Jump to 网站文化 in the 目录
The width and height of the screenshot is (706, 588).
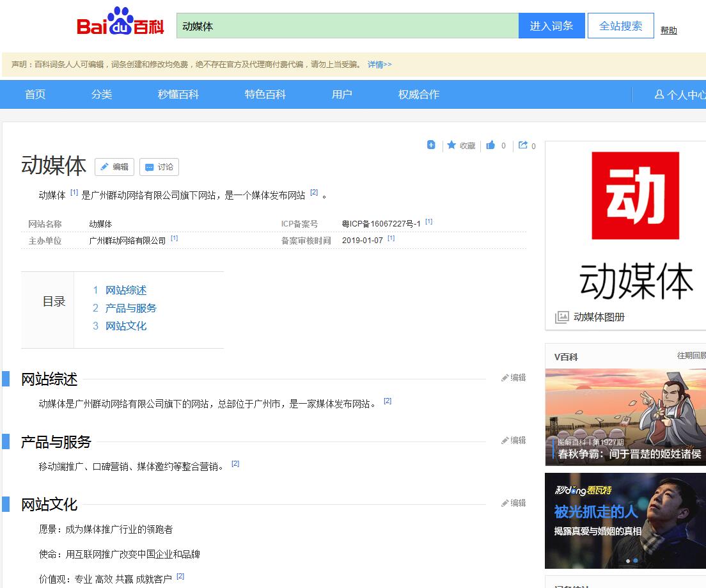(x=126, y=326)
